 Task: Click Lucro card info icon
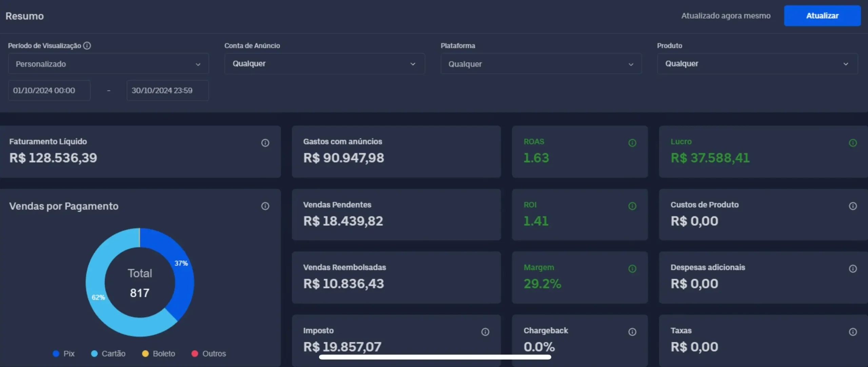852,143
